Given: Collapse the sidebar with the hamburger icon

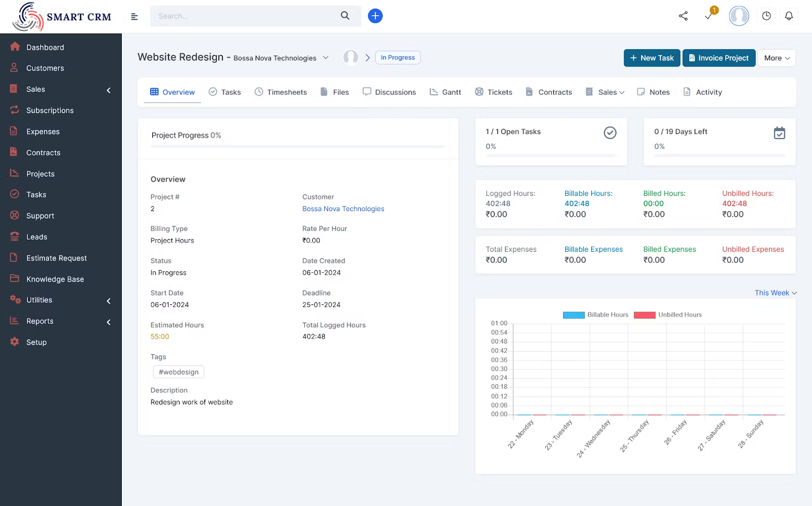Looking at the screenshot, I should click(134, 16).
